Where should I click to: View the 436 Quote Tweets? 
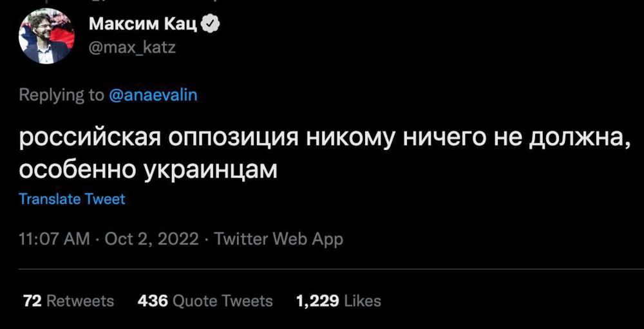click(205, 301)
